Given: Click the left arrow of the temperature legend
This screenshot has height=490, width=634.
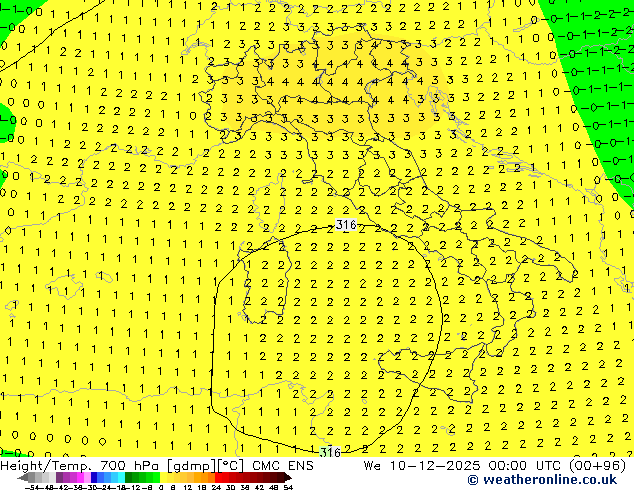Looking at the screenshot, I should (x=22, y=478).
